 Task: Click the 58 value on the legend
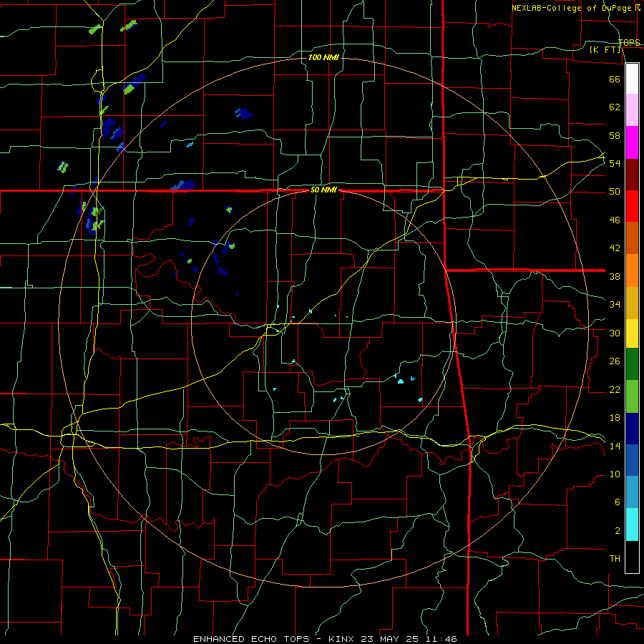click(615, 135)
